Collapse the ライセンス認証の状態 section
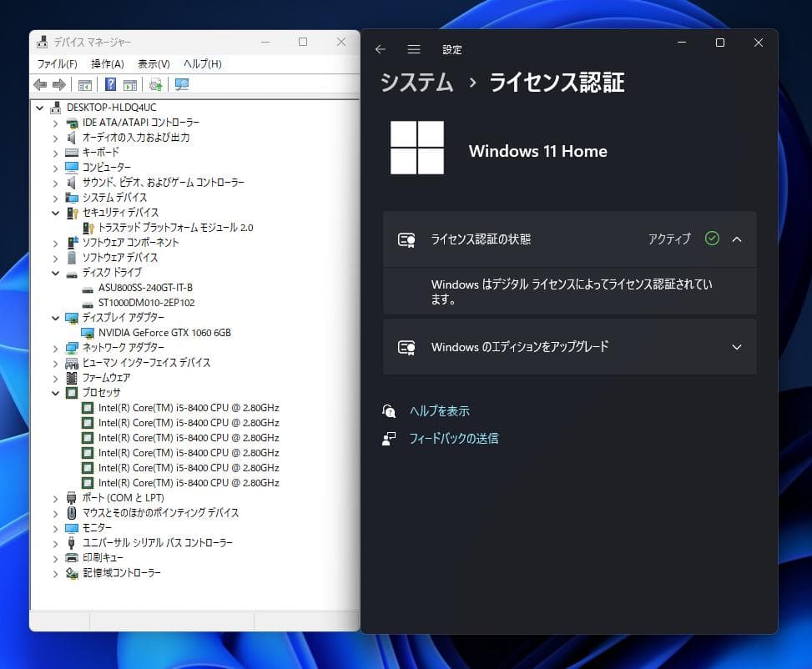This screenshot has width=812, height=669. pyautogui.click(x=735, y=239)
